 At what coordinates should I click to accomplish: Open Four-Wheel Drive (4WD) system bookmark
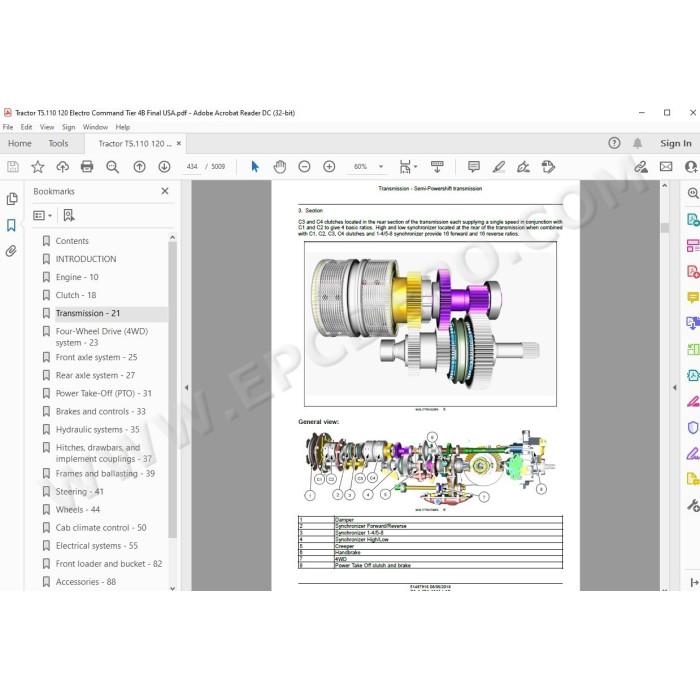[x=102, y=337]
